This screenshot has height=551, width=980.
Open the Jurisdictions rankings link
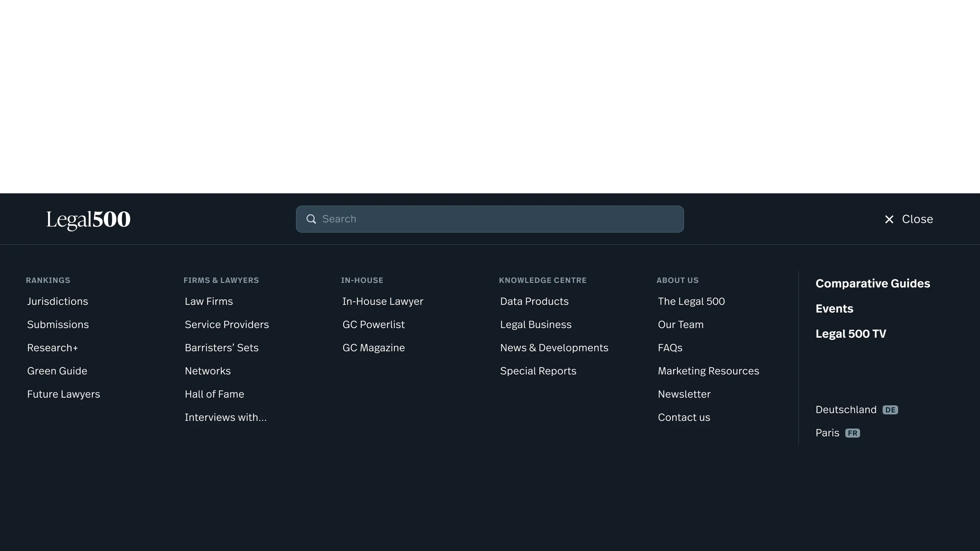(x=58, y=301)
